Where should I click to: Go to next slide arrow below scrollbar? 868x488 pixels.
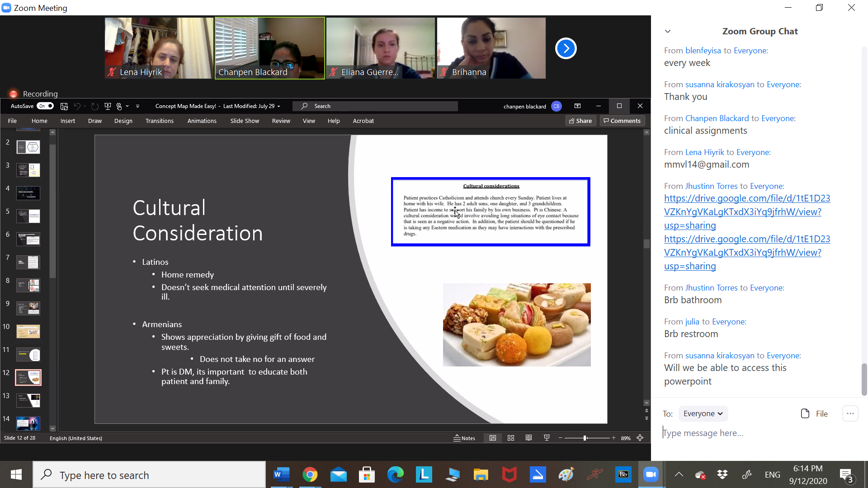pyautogui.click(x=646, y=418)
